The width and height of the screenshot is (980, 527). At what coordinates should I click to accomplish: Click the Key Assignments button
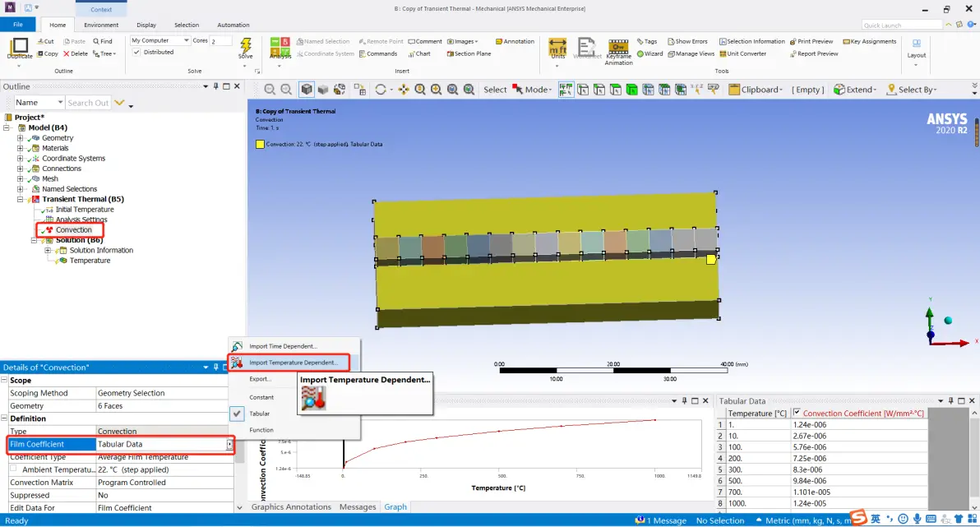[x=869, y=41]
